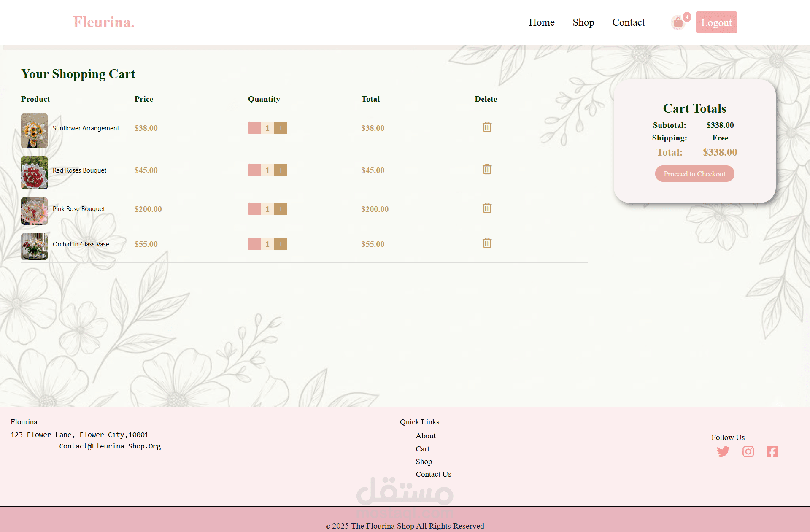Open the Twitter social icon
810x532 pixels.
(x=723, y=451)
